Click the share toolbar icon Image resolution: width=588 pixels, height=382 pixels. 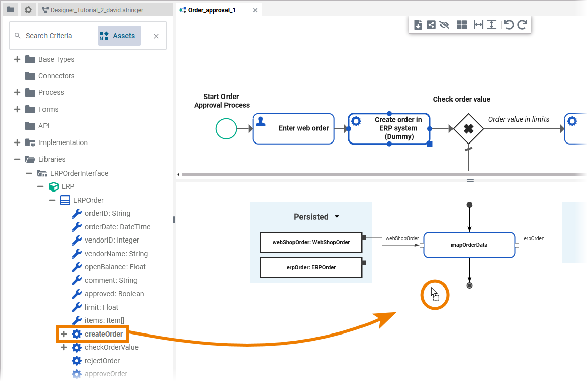pos(431,25)
